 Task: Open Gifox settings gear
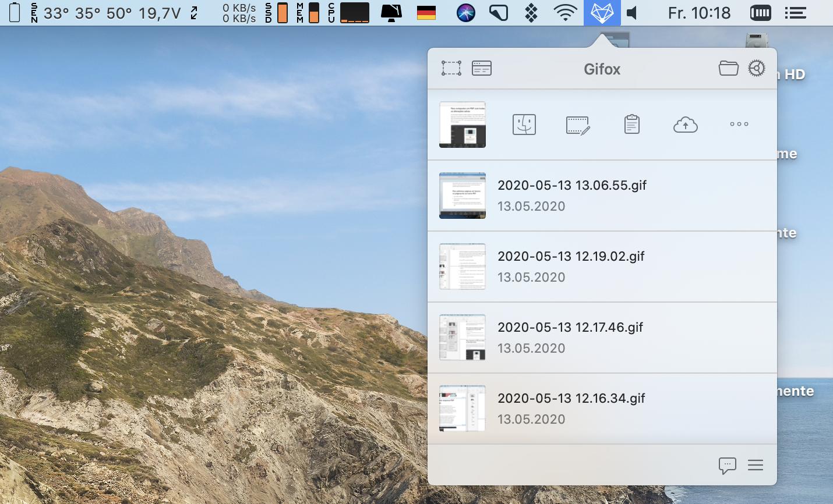pyautogui.click(x=757, y=68)
